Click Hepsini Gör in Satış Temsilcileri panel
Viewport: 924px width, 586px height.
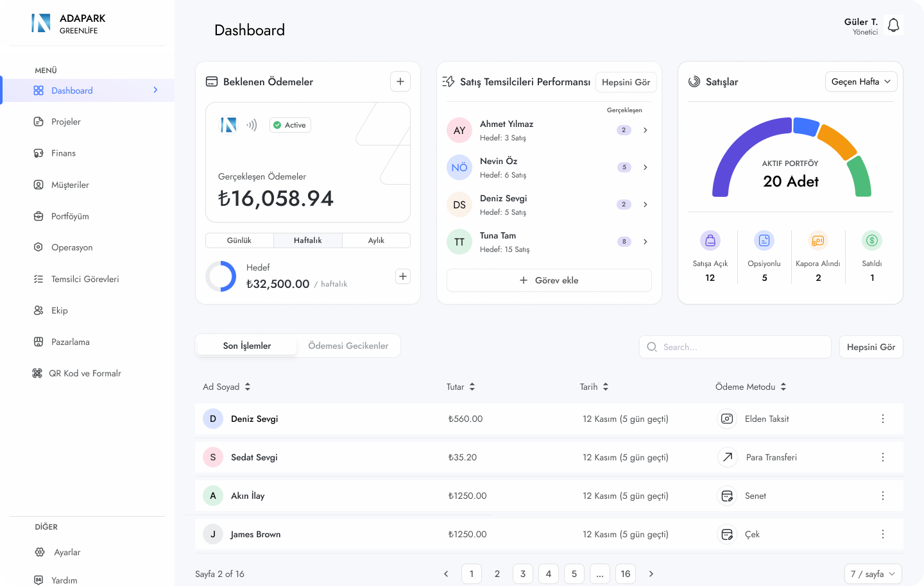pyautogui.click(x=626, y=82)
